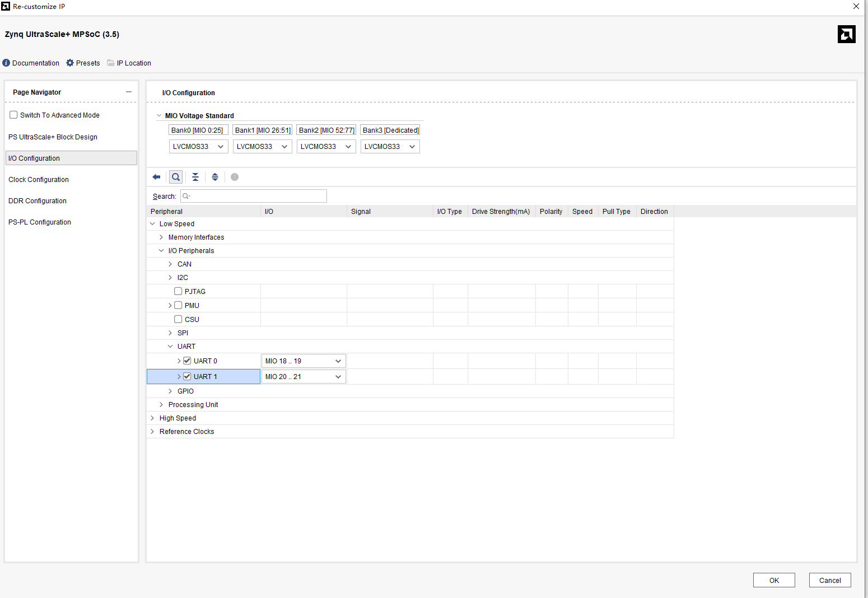This screenshot has width=868, height=598.
Task: Collapse the I/O Peripherals node
Action: pyautogui.click(x=161, y=251)
